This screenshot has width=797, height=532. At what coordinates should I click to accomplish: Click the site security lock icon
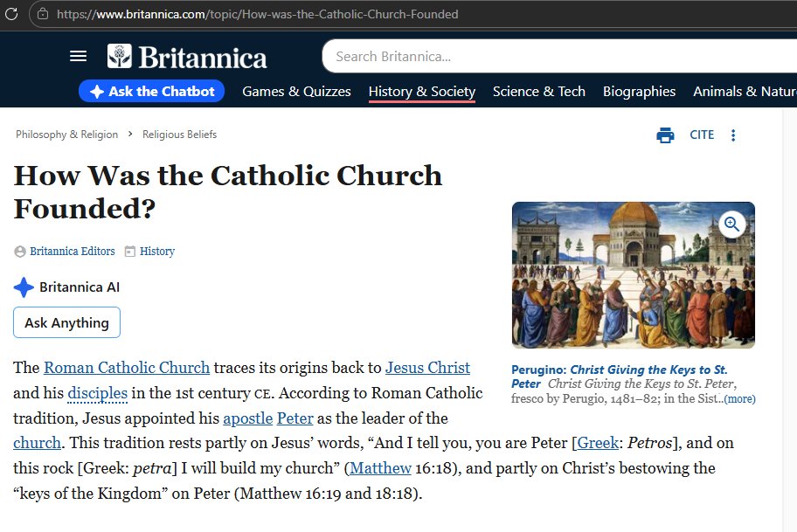pyautogui.click(x=43, y=14)
